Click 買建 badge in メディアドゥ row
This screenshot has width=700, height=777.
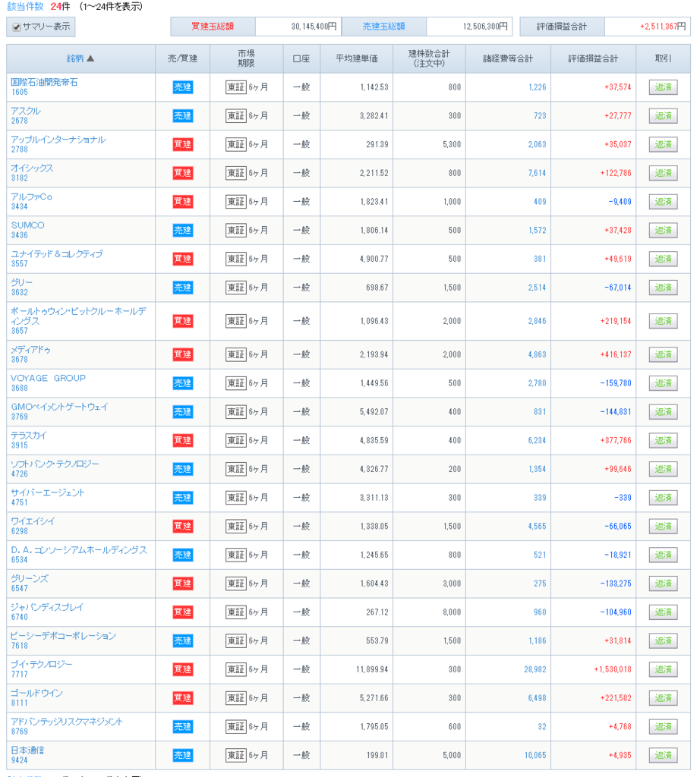[x=182, y=355]
